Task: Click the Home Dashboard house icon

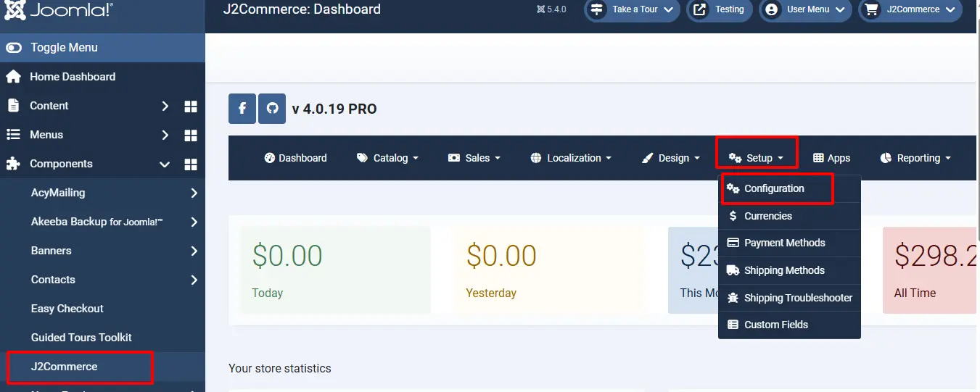Action: click(x=13, y=77)
